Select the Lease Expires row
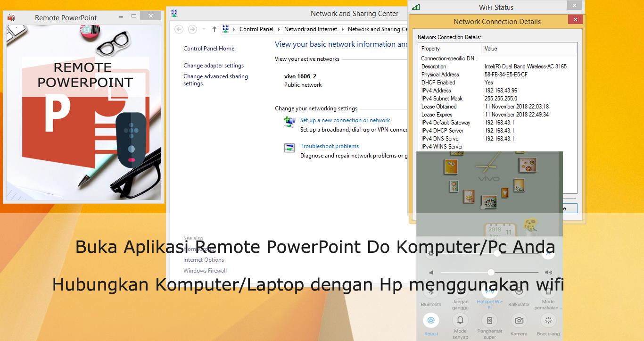 (x=497, y=115)
